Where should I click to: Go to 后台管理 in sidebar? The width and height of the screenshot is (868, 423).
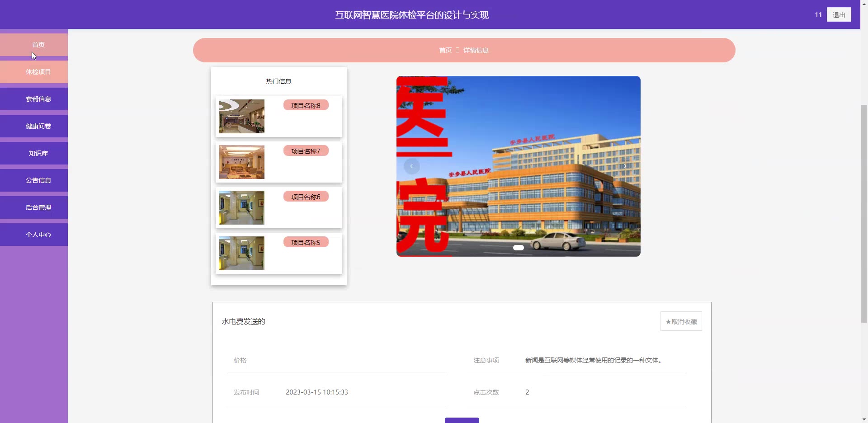click(x=34, y=207)
